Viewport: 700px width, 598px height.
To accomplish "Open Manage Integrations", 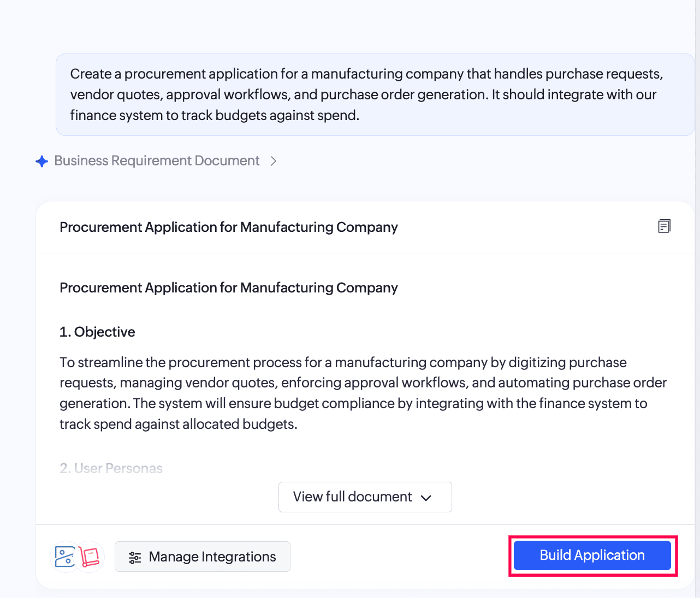I will tap(203, 557).
